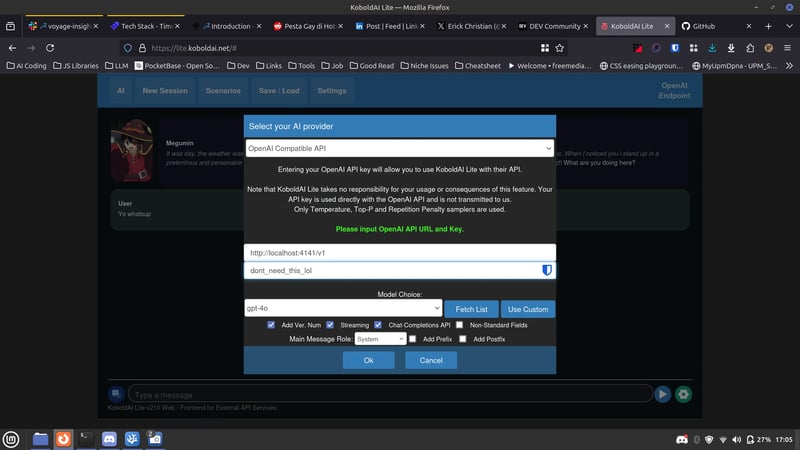Screen dimensions: 800x450
Task: Enable the Add Postfix checkbox
Action: coord(462,339)
